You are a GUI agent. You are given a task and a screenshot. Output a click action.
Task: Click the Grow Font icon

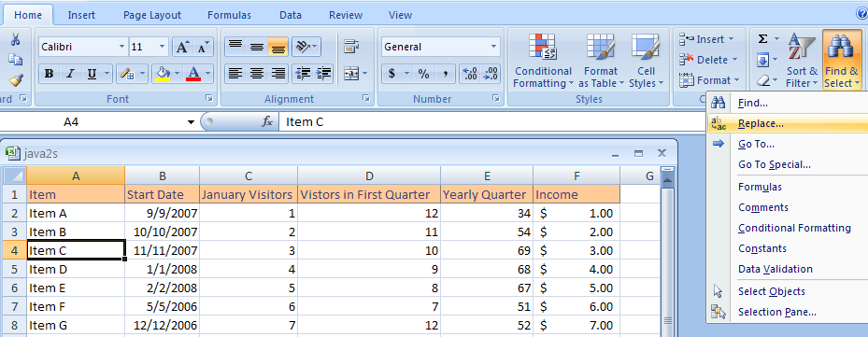pos(182,48)
